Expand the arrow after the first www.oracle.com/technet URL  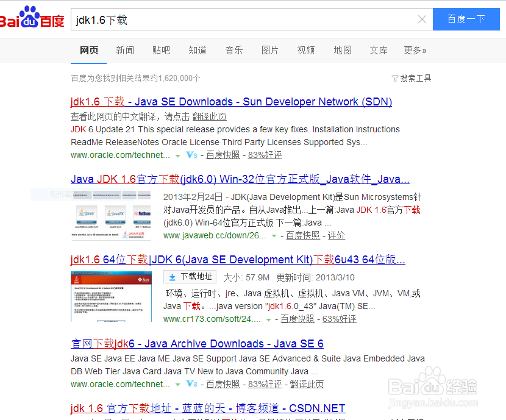click(x=177, y=156)
